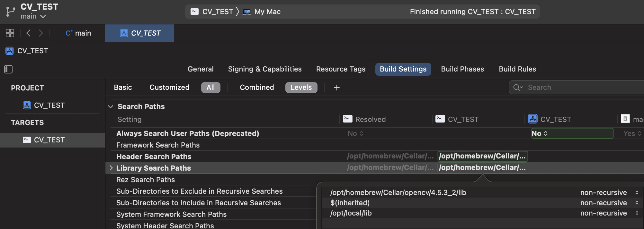Open the related items grid icon

click(10, 33)
